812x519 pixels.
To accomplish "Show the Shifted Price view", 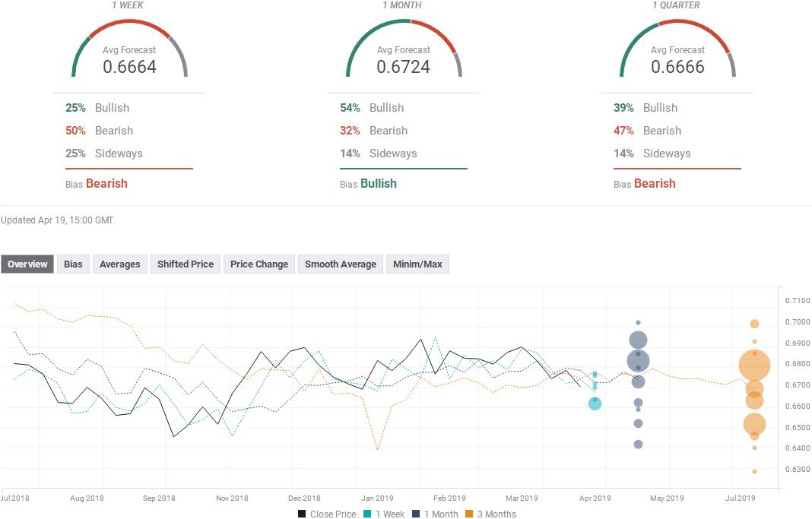I will click(185, 264).
